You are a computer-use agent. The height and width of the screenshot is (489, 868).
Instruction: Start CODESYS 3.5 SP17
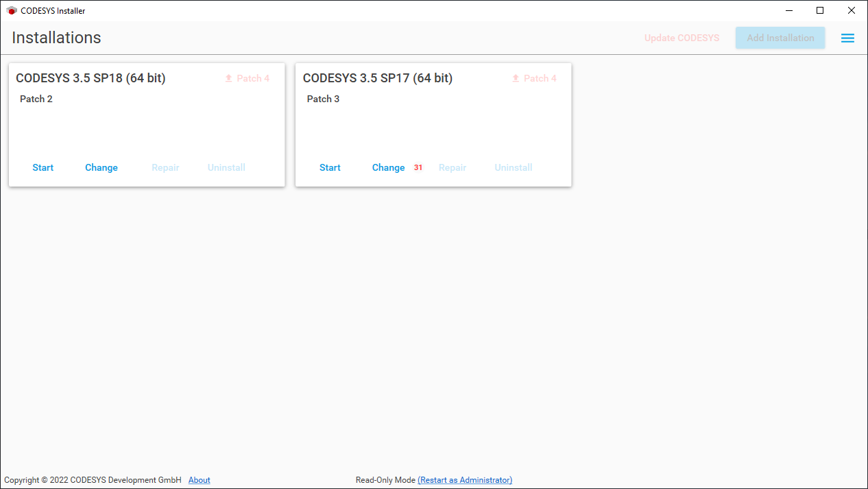[x=330, y=167]
